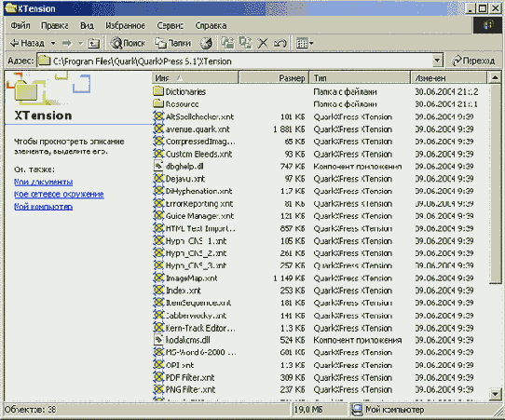The height and width of the screenshot is (420, 505).
Task: Select the Guide Manager.xnt file icon
Action: click(158, 216)
